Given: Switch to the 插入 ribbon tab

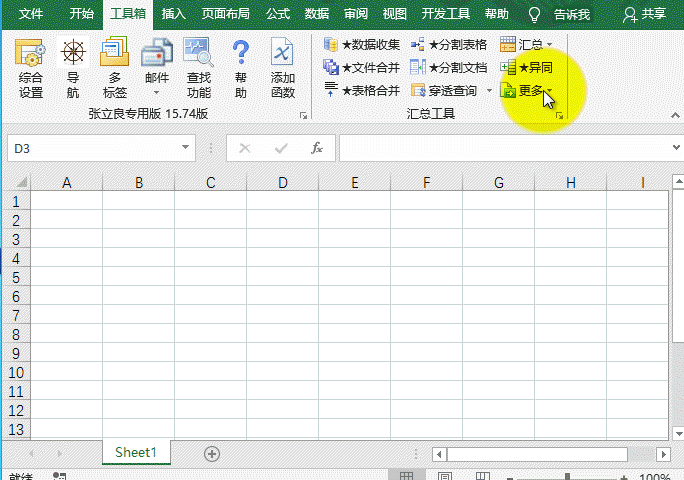Looking at the screenshot, I should point(173,14).
